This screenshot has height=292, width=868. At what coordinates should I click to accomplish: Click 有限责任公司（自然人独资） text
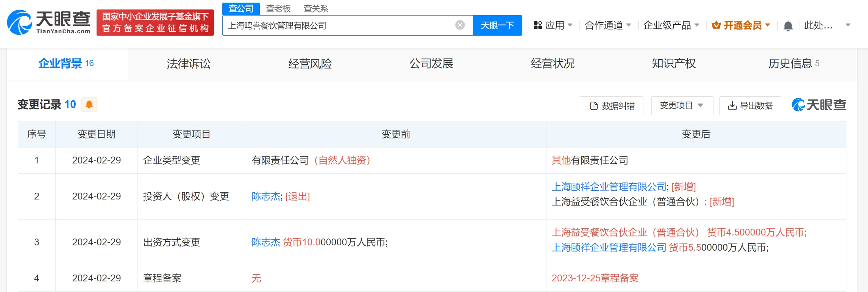coord(311,160)
